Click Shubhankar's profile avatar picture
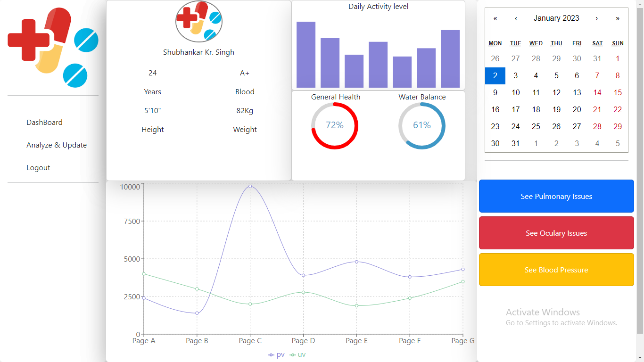The image size is (644, 362). [198, 21]
